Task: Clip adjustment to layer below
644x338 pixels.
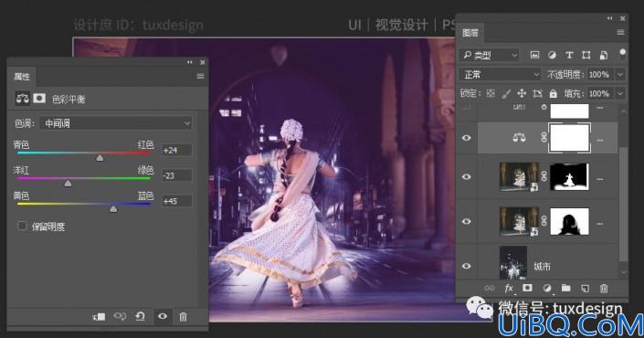Action: pyautogui.click(x=99, y=317)
